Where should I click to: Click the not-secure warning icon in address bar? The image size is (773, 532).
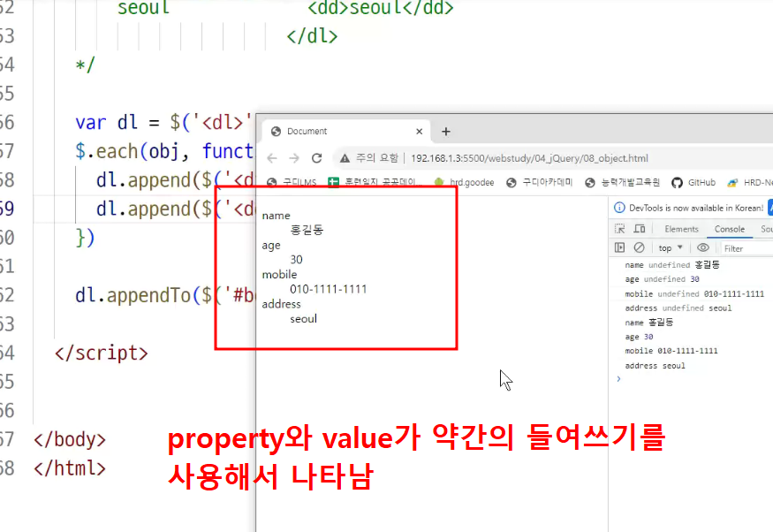pos(345,158)
